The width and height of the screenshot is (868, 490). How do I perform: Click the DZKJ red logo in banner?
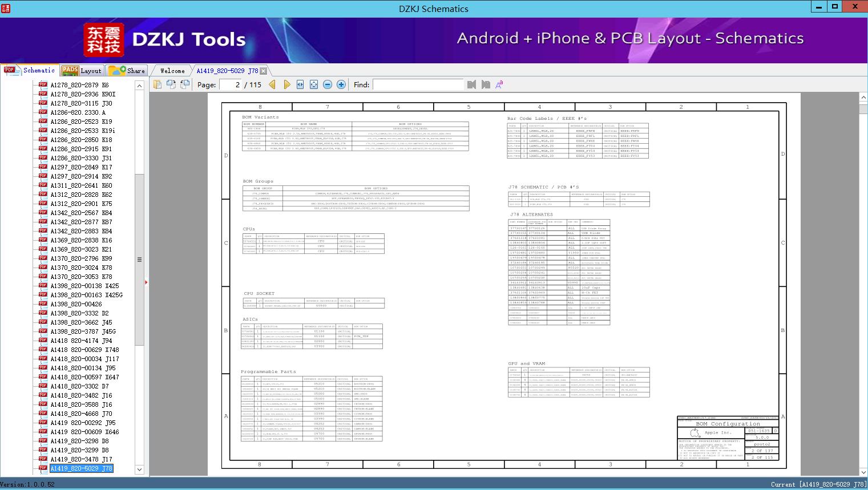coord(104,39)
